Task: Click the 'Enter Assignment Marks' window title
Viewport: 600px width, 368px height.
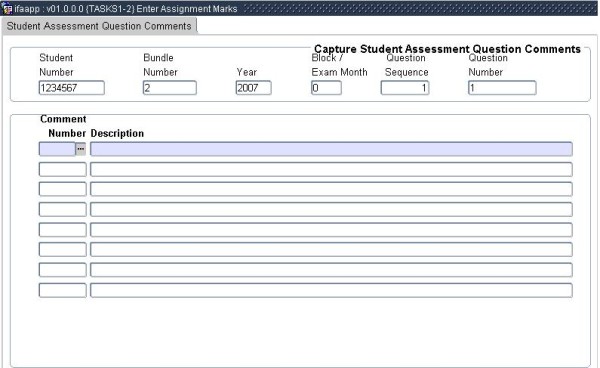Action: (187, 8)
